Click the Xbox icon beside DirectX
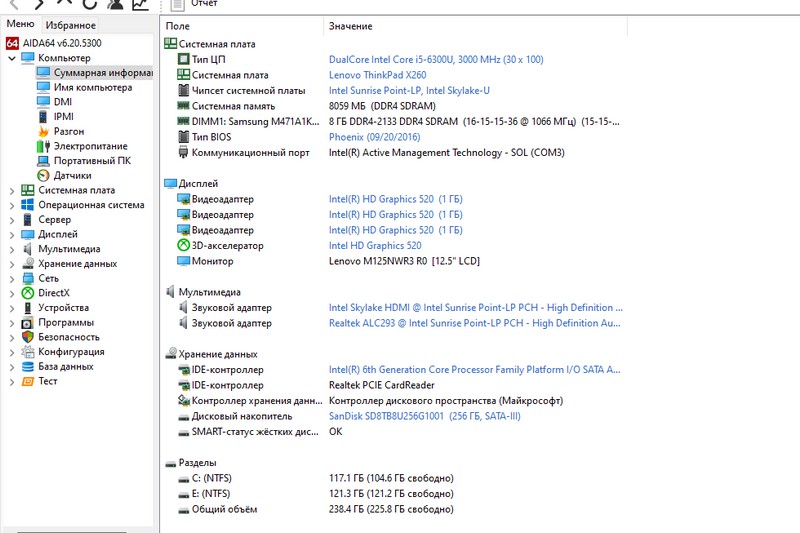The image size is (800, 533). click(x=28, y=293)
